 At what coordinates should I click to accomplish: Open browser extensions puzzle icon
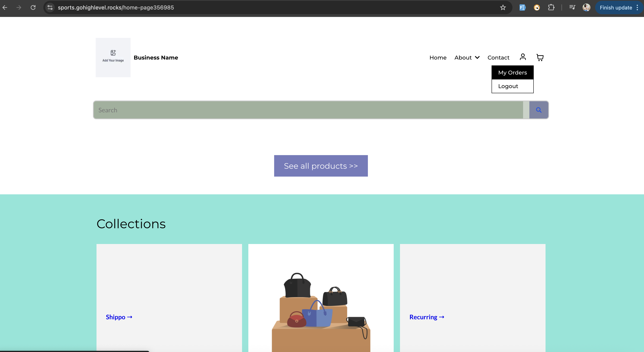click(551, 7)
